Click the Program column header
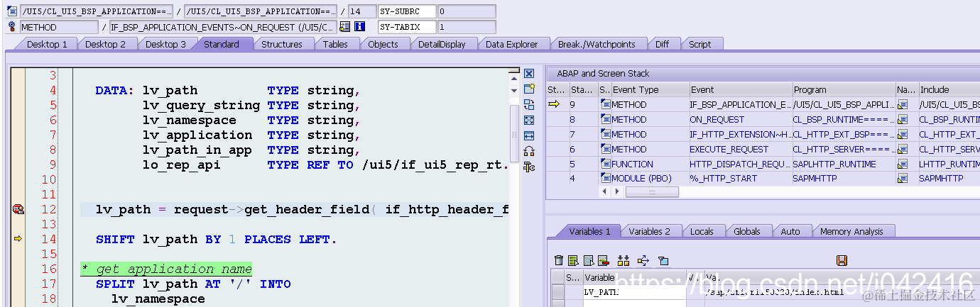This screenshot has width=980, height=307. [844, 89]
